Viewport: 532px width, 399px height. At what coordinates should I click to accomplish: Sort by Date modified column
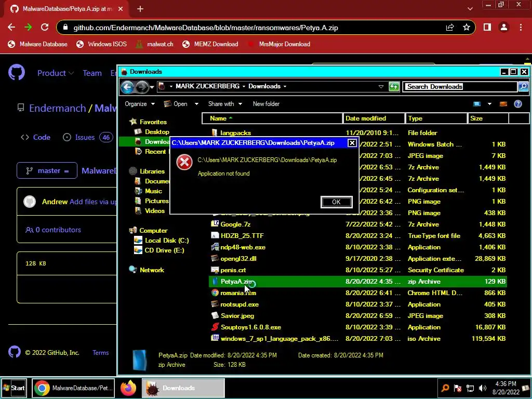pos(374,118)
